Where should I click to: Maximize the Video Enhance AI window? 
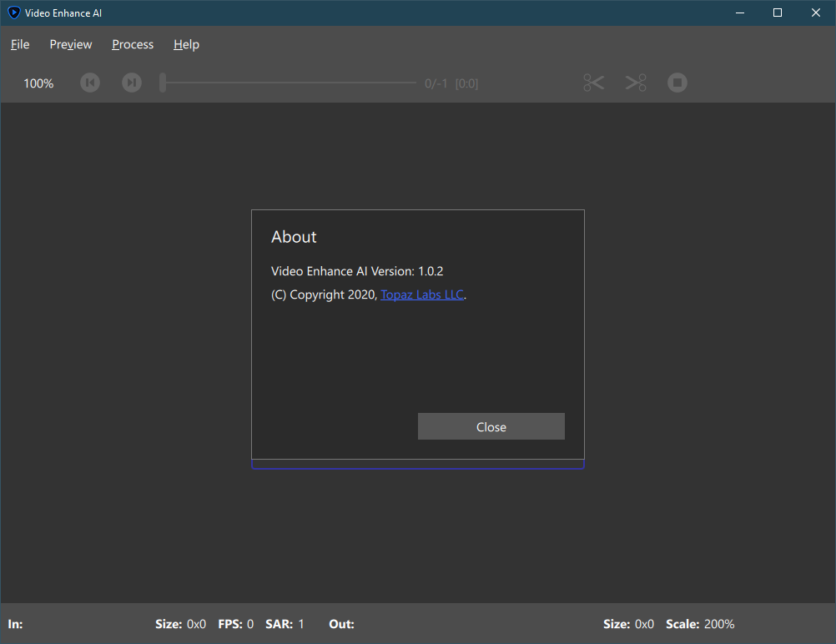777,13
